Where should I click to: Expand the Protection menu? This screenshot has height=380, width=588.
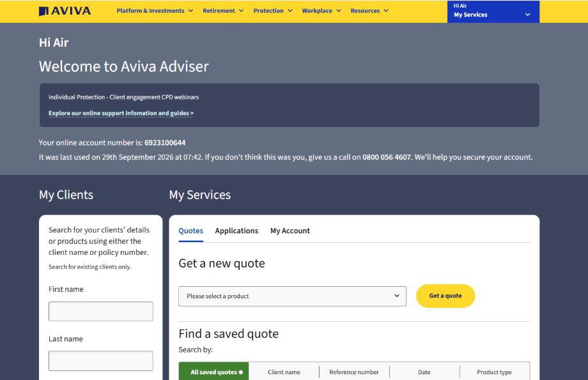[273, 11]
